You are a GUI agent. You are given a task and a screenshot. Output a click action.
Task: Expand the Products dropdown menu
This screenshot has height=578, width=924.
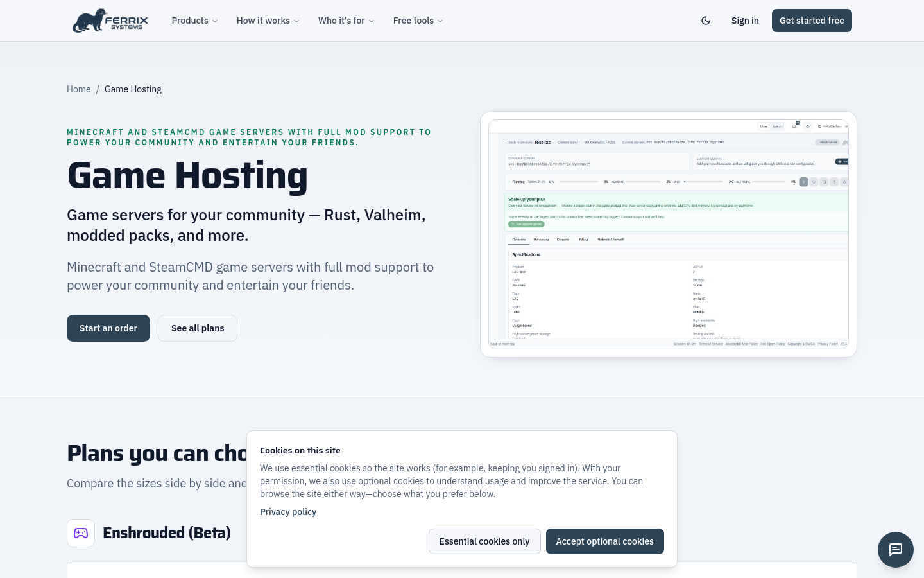[x=194, y=21]
